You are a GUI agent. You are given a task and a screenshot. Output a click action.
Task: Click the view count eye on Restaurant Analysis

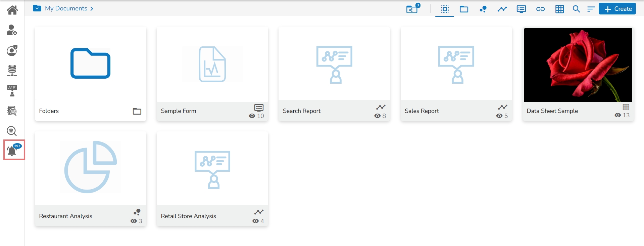coord(134,221)
